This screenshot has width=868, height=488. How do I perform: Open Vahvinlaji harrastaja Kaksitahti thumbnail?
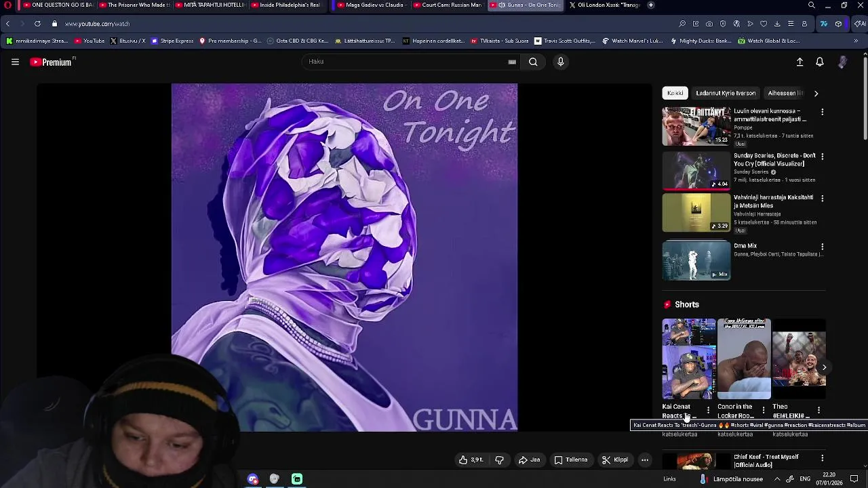tap(696, 212)
